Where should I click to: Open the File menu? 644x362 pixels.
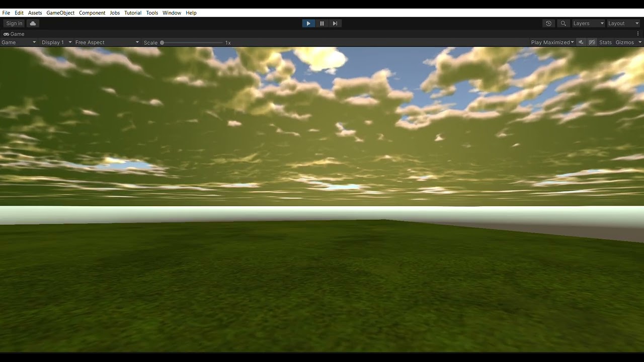[x=6, y=13]
